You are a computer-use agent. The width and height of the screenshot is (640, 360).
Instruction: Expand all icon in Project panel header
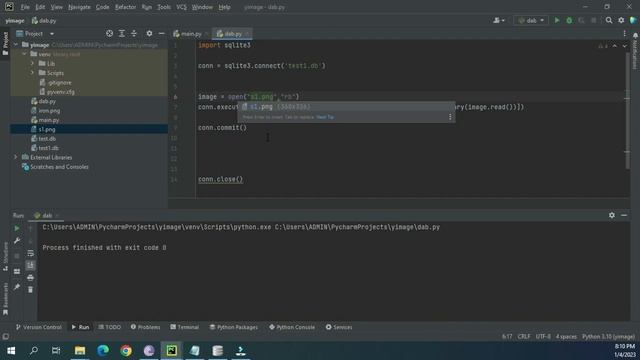[122, 33]
